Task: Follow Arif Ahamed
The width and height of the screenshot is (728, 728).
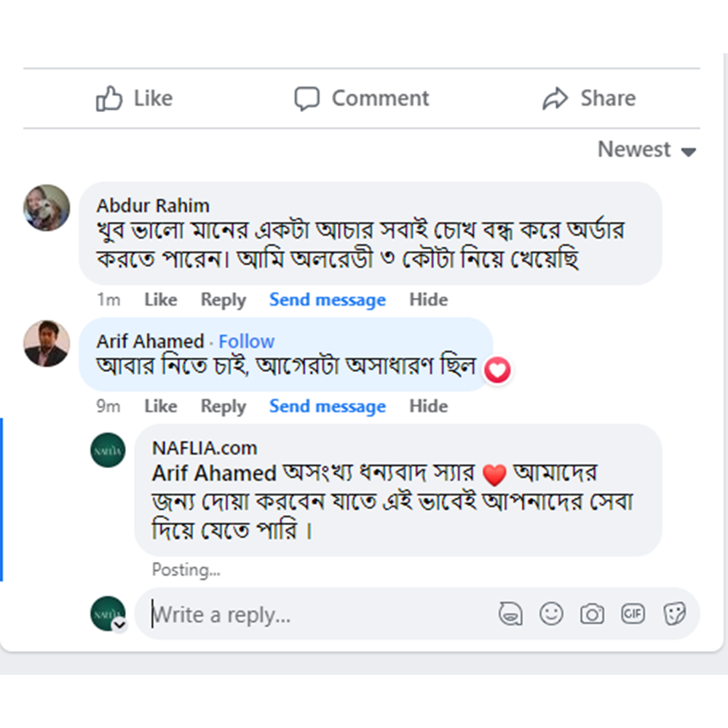Action: (247, 341)
